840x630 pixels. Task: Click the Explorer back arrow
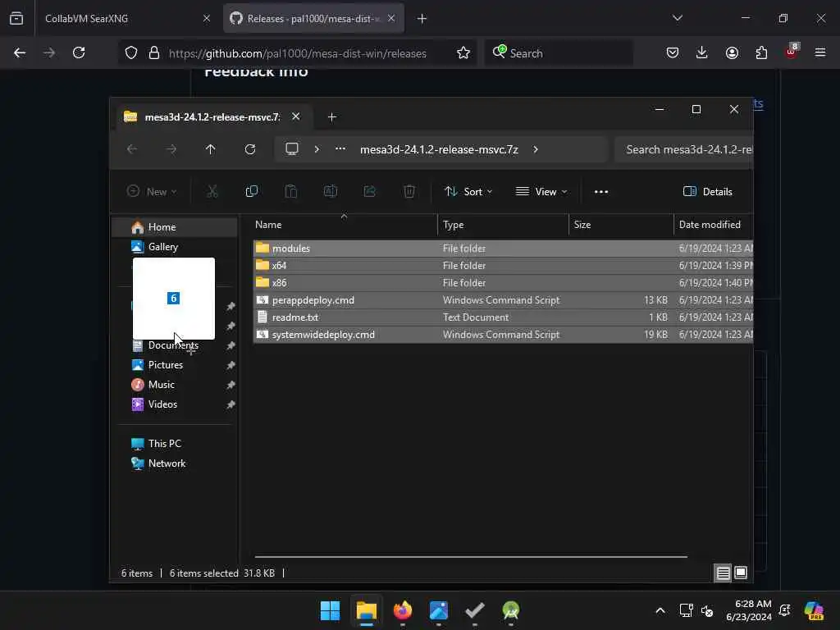[x=132, y=149]
